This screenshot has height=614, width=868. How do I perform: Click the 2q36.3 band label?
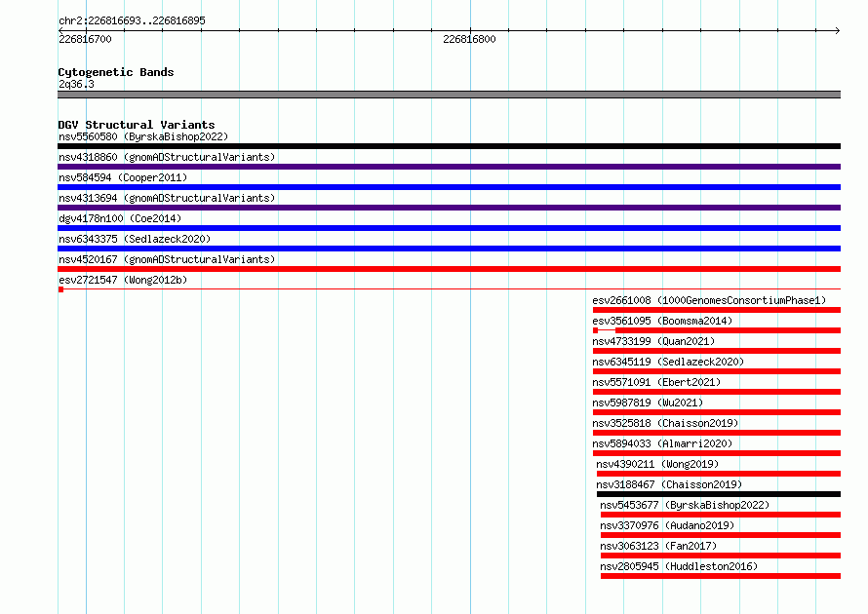click(76, 84)
